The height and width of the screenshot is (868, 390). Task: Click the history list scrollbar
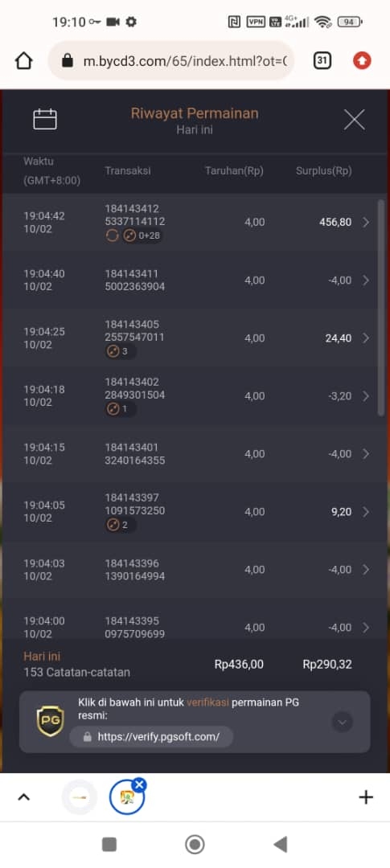click(x=380, y=308)
